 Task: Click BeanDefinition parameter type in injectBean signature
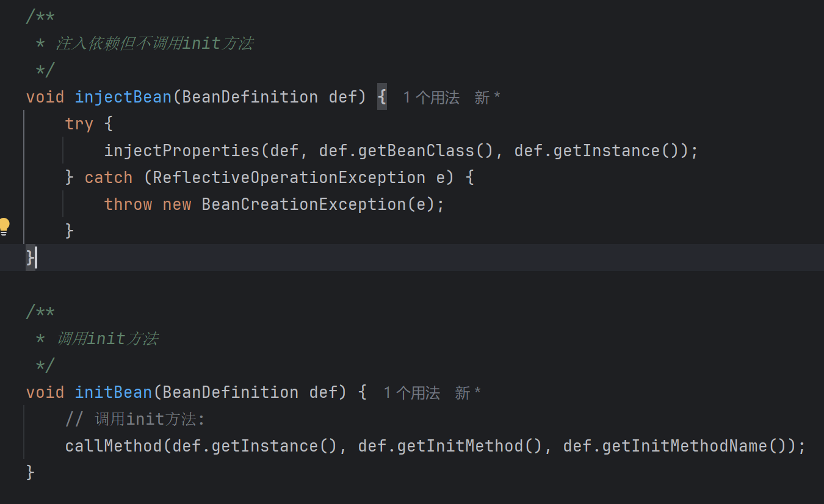pos(250,97)
